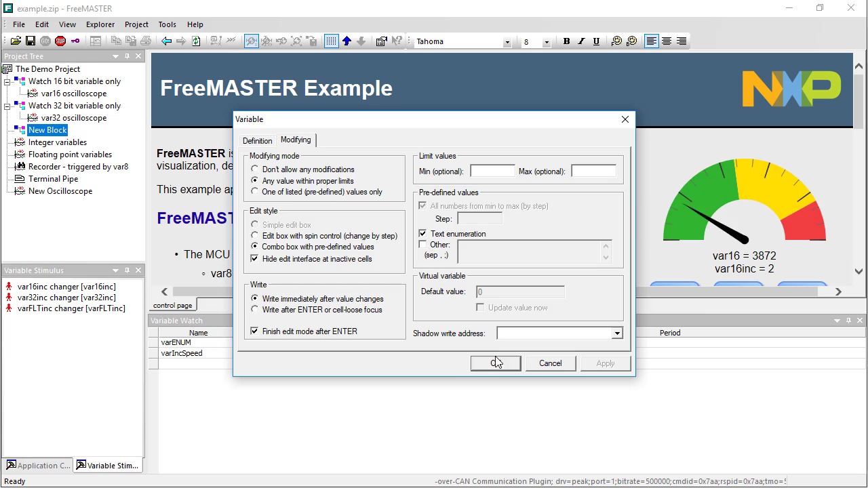Enable the Text enumeration checkbox
The image size is (868, 488).
(x=422, y=234)
